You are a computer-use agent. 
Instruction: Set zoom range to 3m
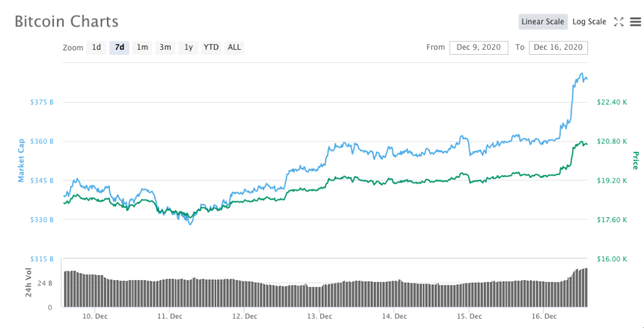pos(165,47)
